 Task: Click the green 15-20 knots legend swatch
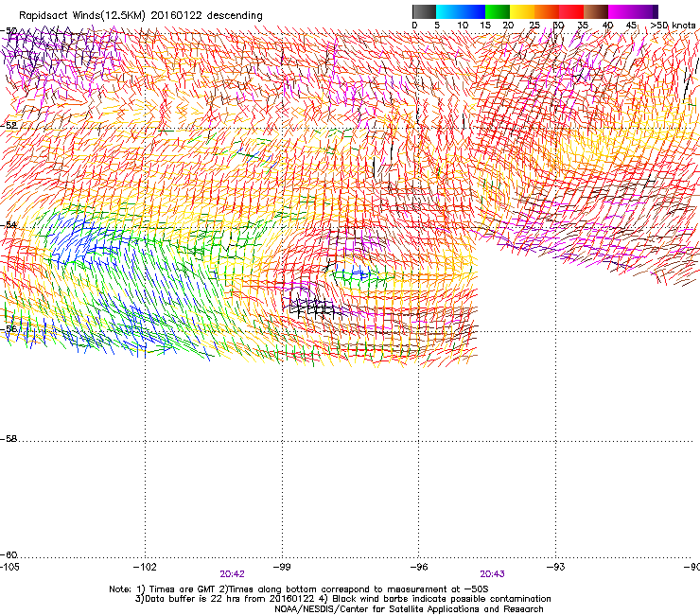pos(498,11)
